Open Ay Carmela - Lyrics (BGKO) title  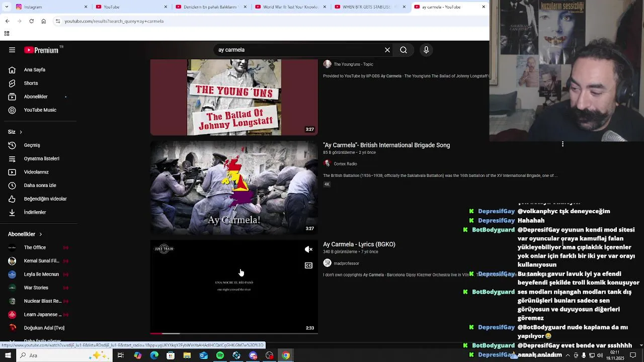click(x=359, y=244)
